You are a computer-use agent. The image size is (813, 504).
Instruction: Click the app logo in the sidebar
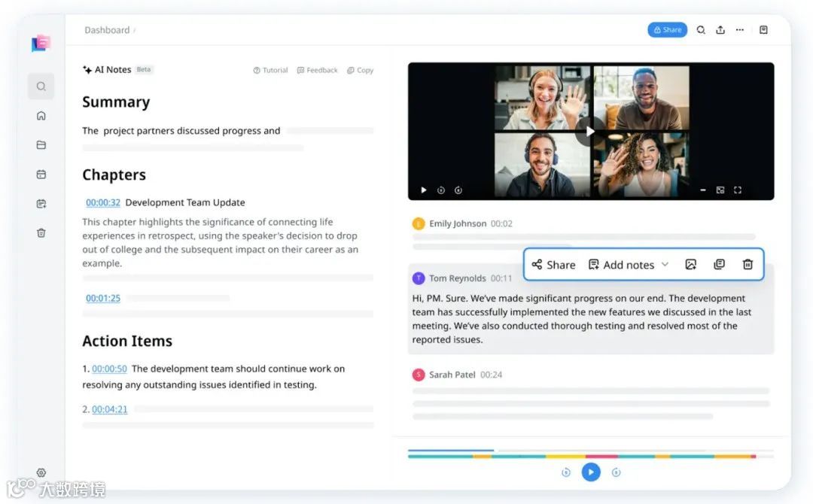coord(41,43)
